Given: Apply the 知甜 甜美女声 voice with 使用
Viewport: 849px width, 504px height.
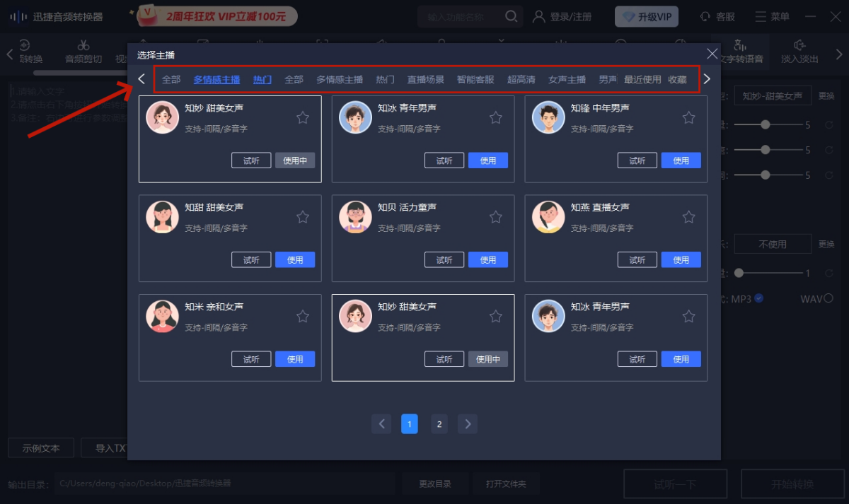Looking at the screenshot, I should (295, 260).
